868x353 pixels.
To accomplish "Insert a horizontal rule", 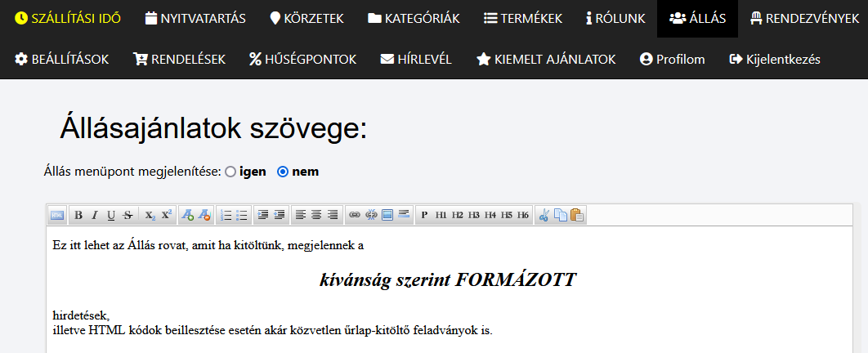I will pyautogui.click(x=404, y=215).
